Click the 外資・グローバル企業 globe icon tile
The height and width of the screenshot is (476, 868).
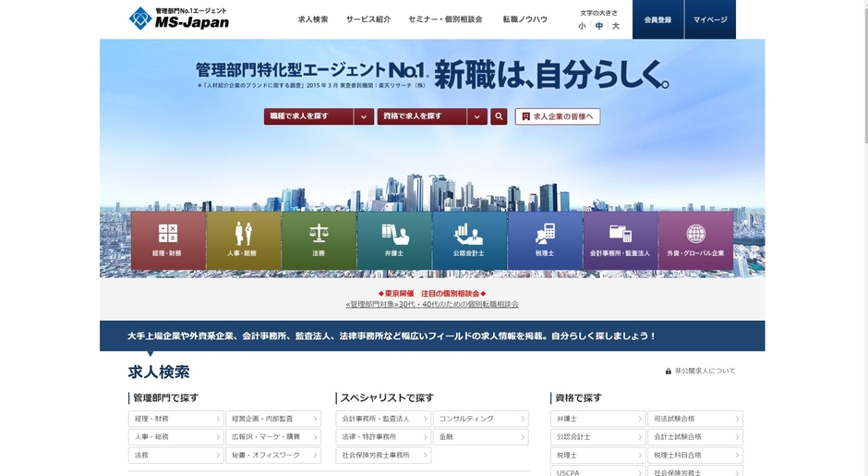click(x=695, y=239)
